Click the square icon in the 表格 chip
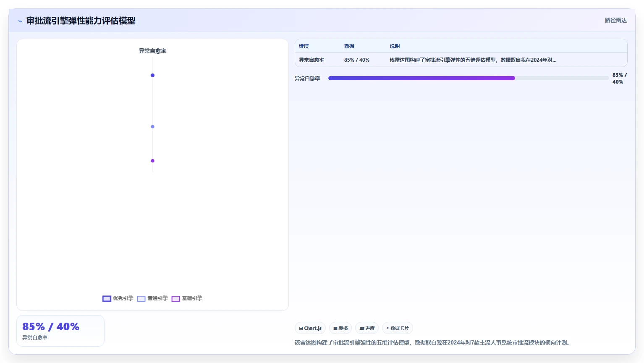This screenshot has width=644, height=363. tap(335, 329)
